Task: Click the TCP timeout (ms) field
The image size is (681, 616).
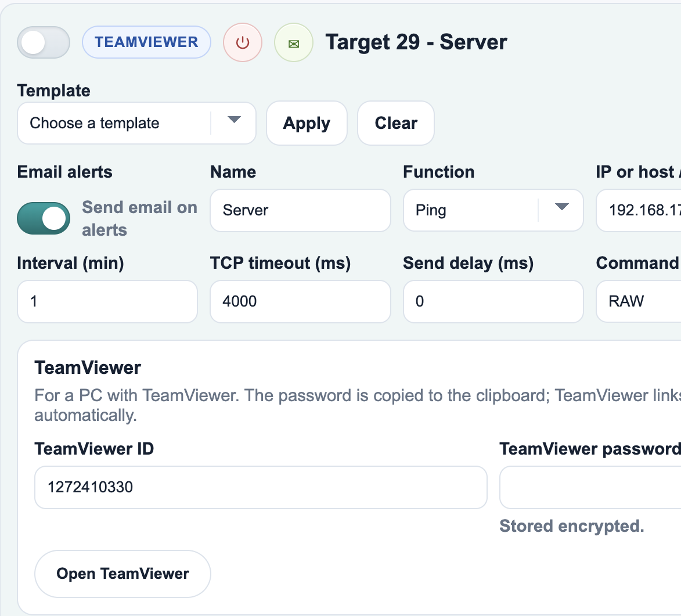Action: point(300,301)
